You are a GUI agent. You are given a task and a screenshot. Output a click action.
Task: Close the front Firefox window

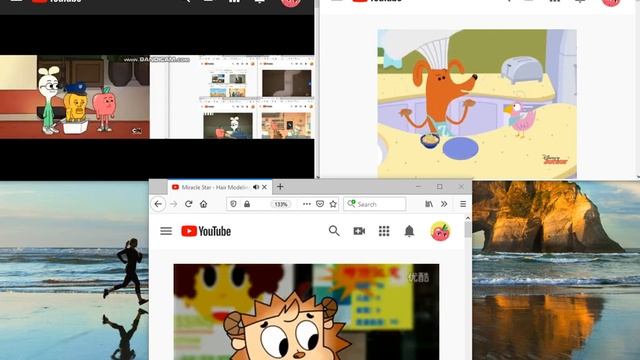(x=461, y=187)
